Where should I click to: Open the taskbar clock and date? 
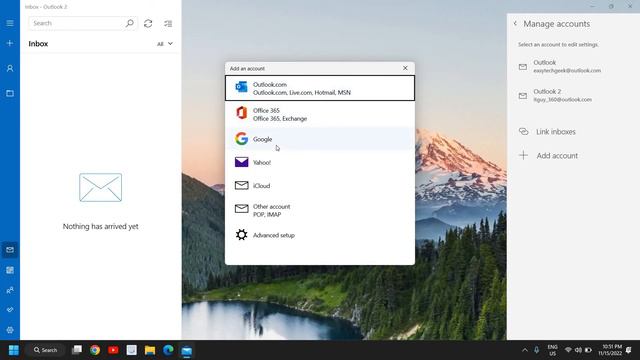tap(610, 350)
